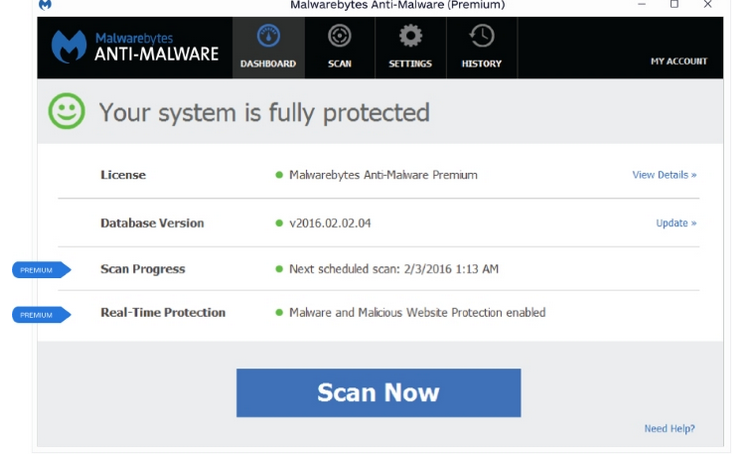Open the My Account menu
This screenshot has width=732, height=454.
678,62
